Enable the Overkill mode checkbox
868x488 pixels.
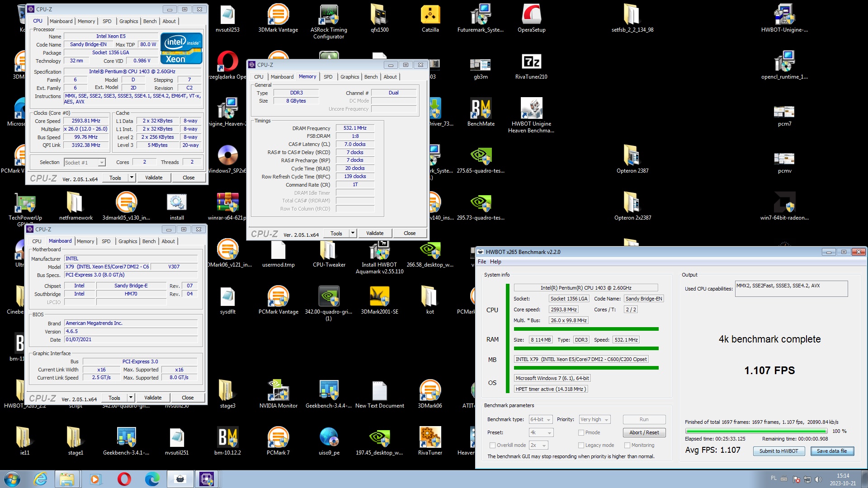click(x=493, y=445)
